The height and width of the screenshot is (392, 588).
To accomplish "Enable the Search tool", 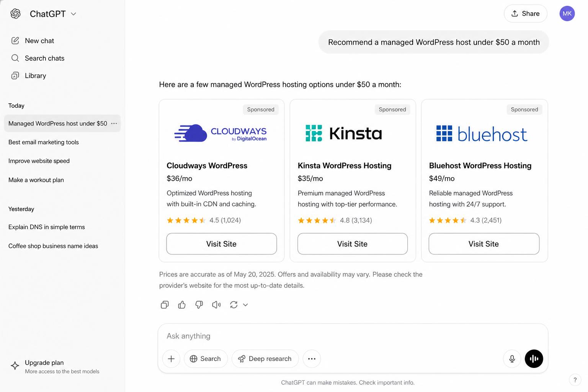I will tap(206, 359).
